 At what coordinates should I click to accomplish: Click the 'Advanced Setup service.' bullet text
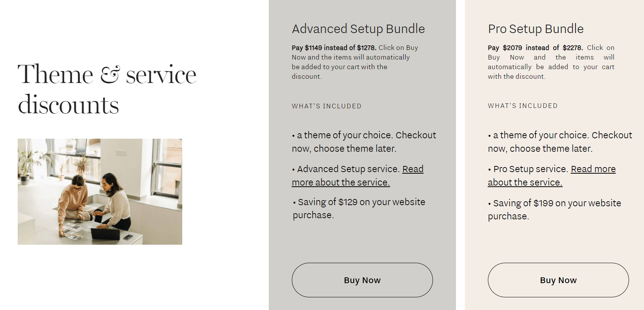[x=348, y=169]
